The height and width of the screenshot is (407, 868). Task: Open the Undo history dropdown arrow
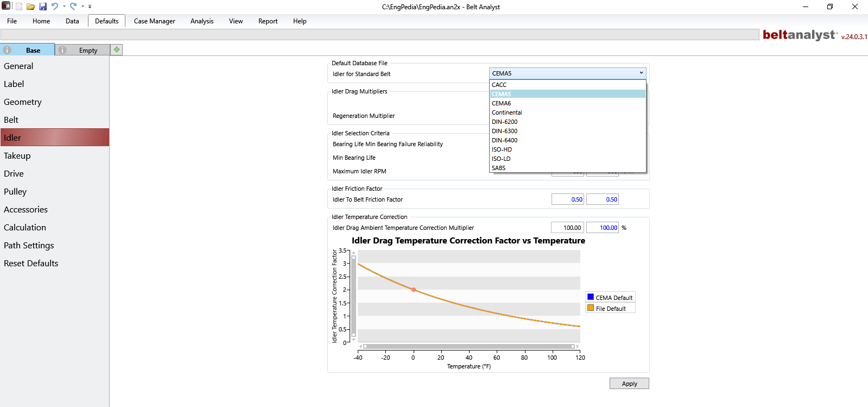pyautogui.click(x=64, y=7)
